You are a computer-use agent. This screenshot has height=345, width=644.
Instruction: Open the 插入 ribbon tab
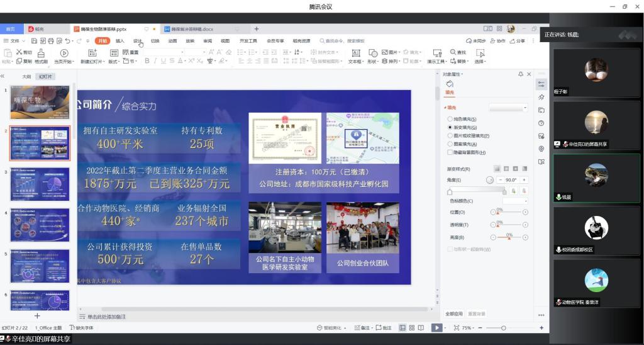click(119, 41)
